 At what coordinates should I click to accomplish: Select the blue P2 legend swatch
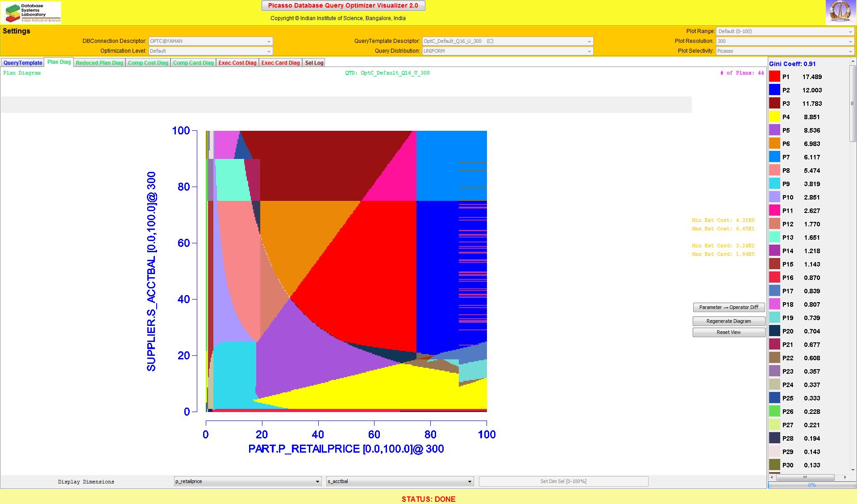click(774, 90)
